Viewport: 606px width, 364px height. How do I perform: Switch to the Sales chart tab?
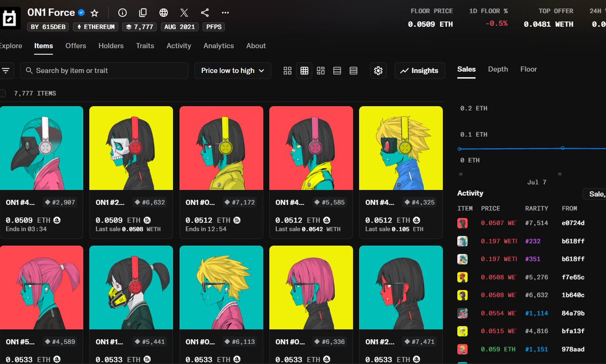pos(467,69)
